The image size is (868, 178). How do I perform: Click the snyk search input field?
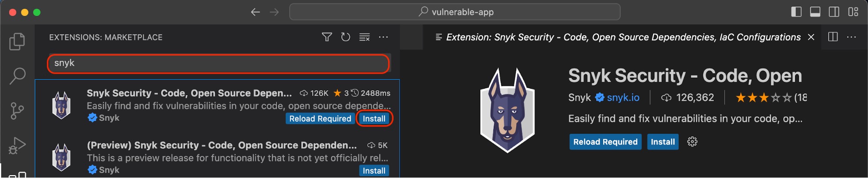click(218, 64)
